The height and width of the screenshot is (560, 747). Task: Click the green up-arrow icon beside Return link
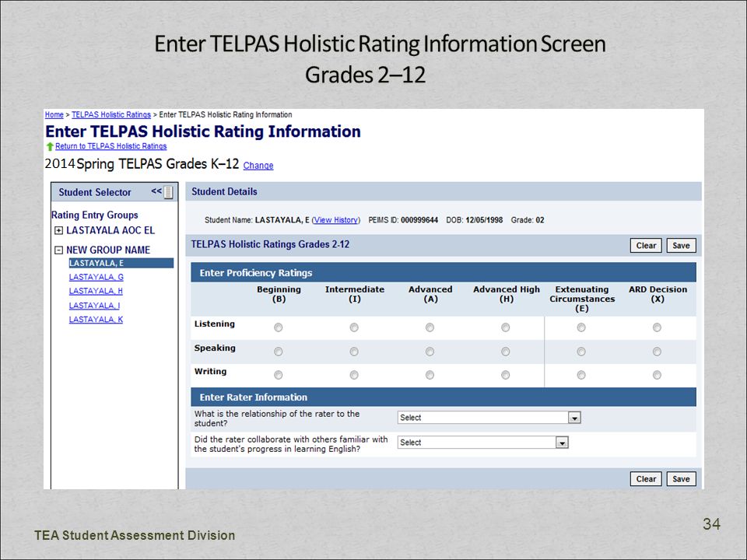click(x=50, y=147)
